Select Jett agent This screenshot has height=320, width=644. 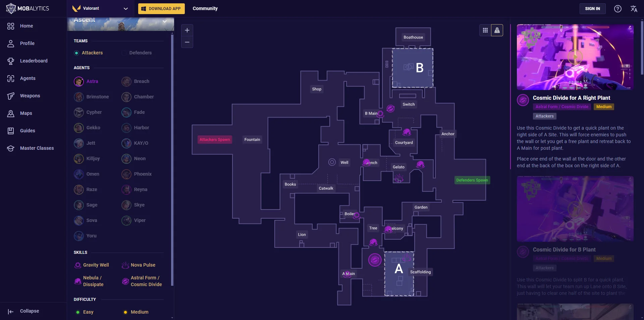click(85, 143)
